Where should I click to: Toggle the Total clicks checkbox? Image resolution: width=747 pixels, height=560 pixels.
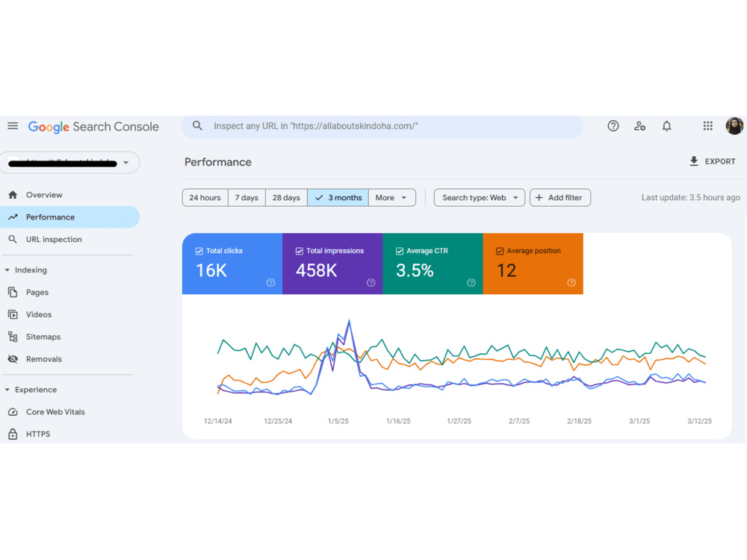199,251
